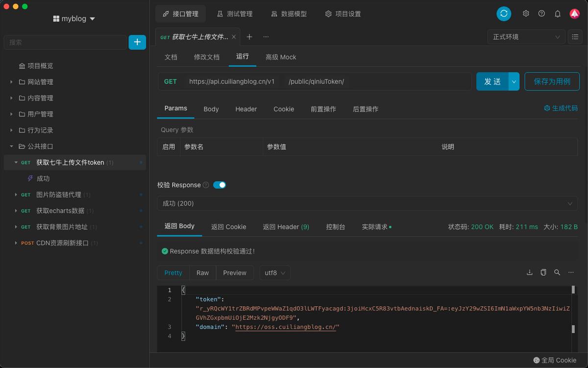The image size is (588, 368).
Task: Click the refresh sync icon in the top bar
Action: pos(504,14)
